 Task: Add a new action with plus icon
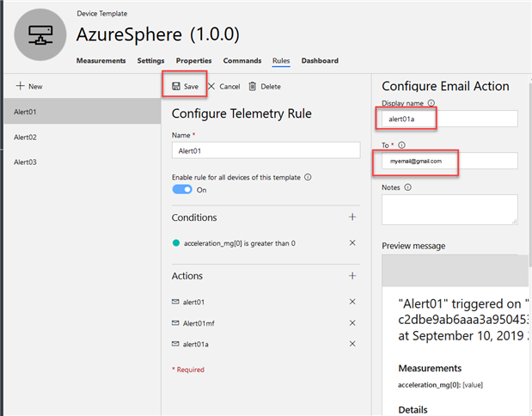pyautogui.click(x=352, y=276)
